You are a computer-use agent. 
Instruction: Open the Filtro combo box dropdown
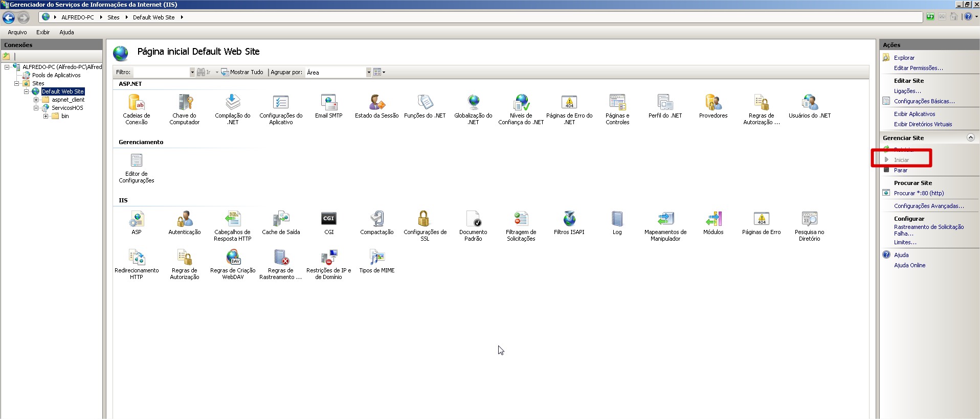pos(192,73)
